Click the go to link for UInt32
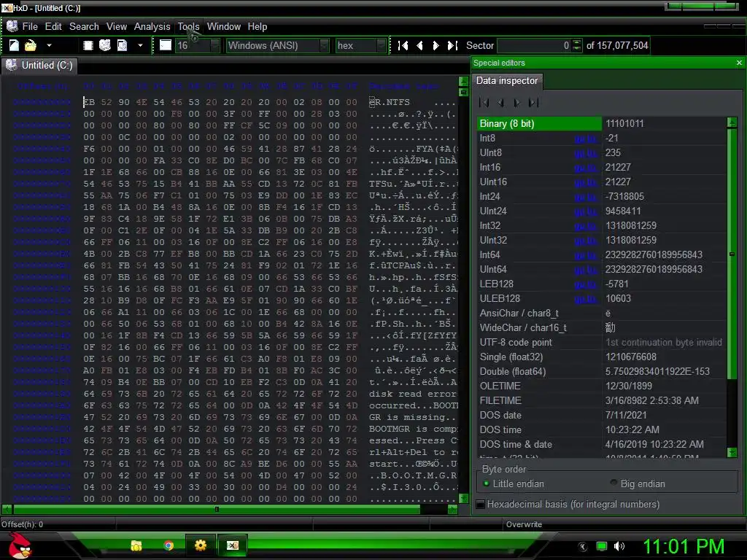This screenshot has width=747, height=560. coord(586,241)
